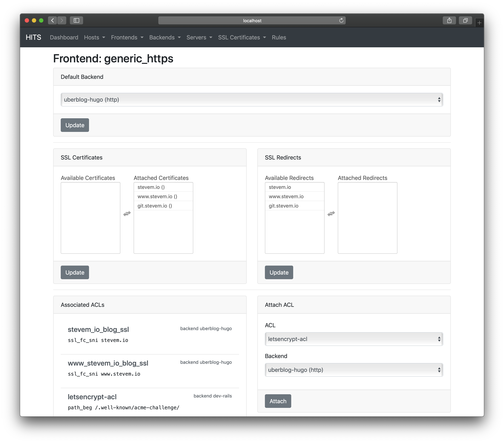This screenshot has height=443, width=504.
Task: Expand the Hosts menu
Action: tap(94, 37)
